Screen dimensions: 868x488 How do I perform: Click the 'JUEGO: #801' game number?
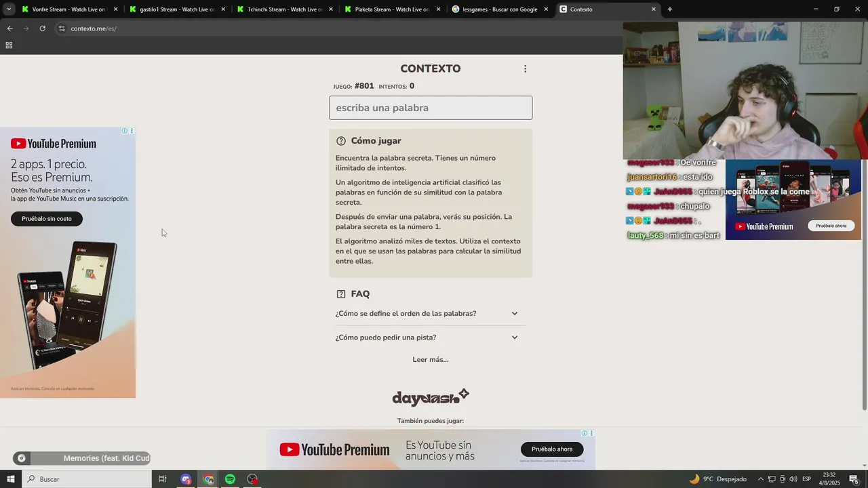pos(354,86)
